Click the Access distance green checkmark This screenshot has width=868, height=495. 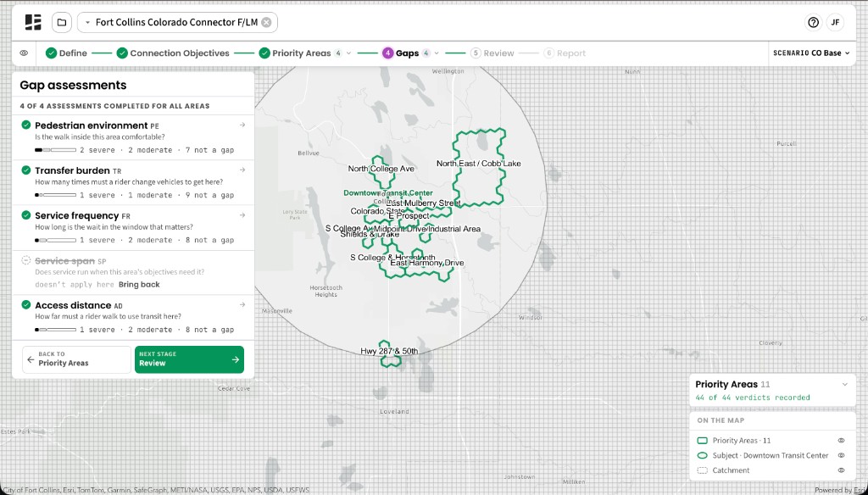pos(26,304)
